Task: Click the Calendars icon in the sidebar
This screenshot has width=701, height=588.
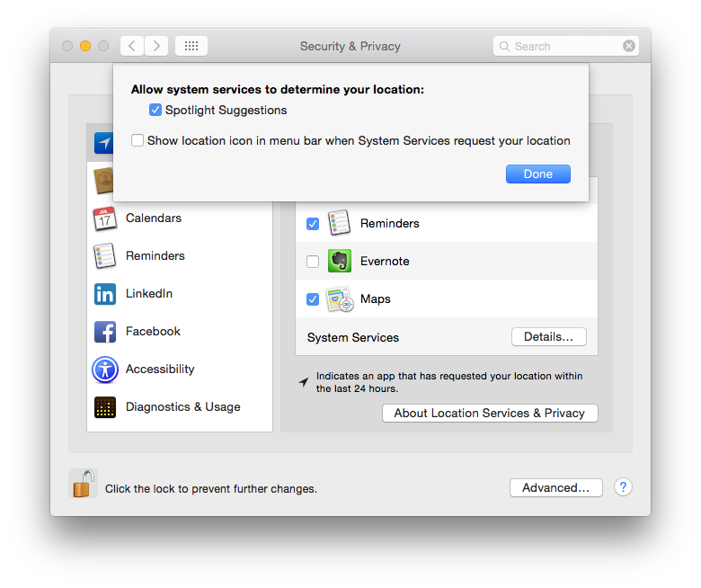Action: [x=104, y=218]
